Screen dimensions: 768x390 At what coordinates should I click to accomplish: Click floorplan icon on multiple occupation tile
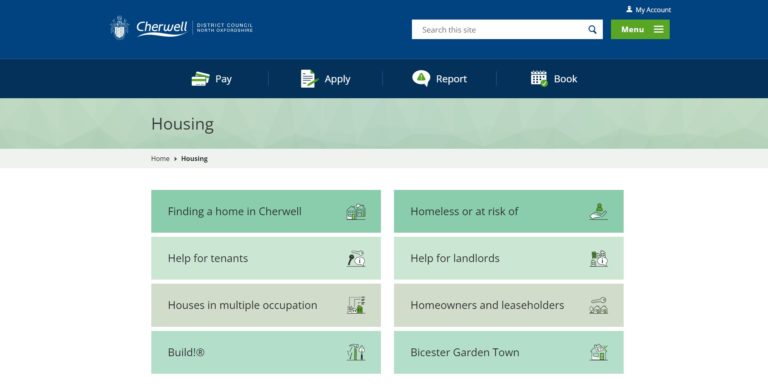coord(356,305)
